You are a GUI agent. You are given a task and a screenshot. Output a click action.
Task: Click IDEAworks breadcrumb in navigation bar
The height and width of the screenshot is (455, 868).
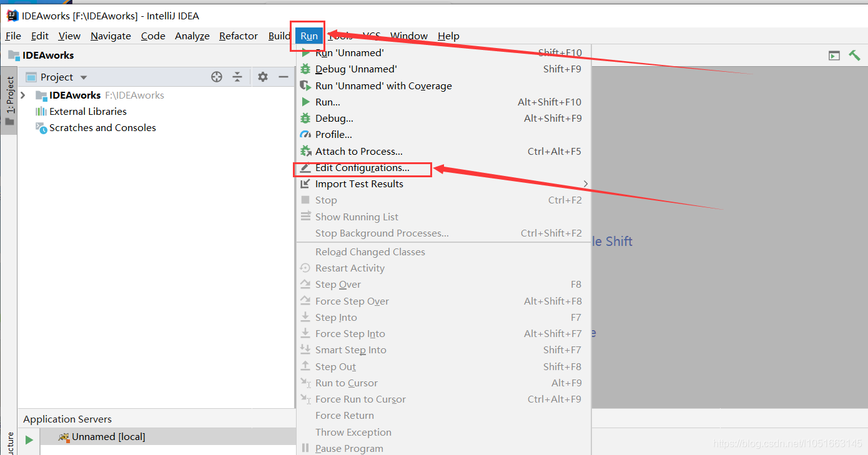41,55
